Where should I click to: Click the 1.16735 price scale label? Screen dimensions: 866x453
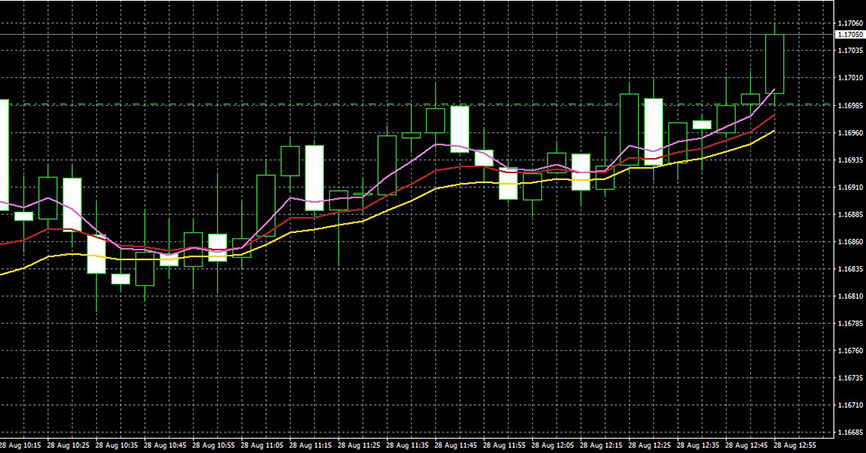pyautogui.click(x=849, y=378)
